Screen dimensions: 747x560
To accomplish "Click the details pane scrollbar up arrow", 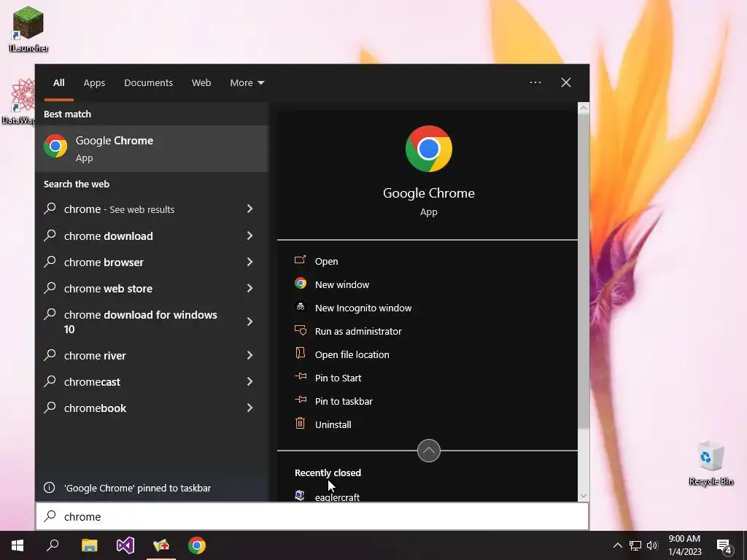I will 583,108.
